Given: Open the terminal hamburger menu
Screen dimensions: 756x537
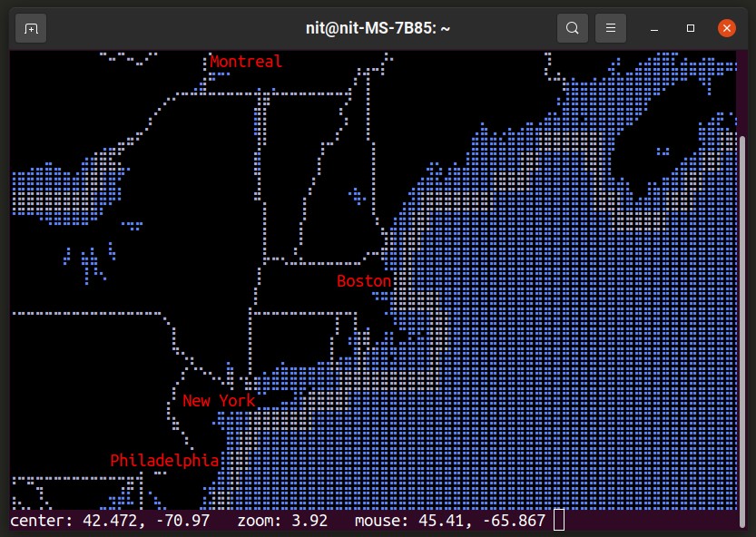Looking at the screenshot, I should pos(611,28).
